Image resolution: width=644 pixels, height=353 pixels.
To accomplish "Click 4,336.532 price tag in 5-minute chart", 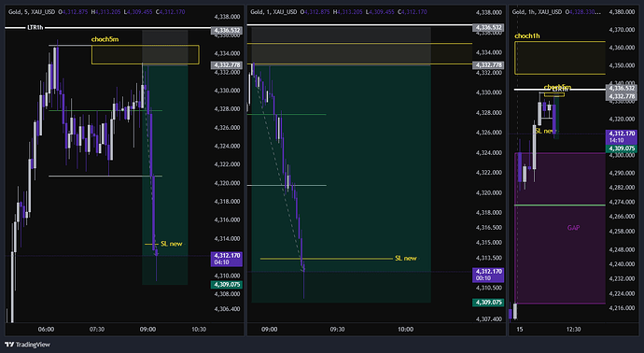I will [x=226, y=31].
